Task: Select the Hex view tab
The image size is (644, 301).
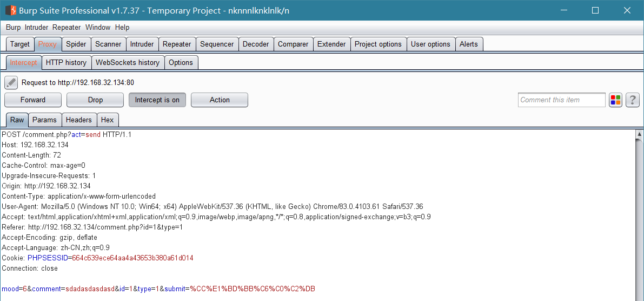Action: [x=107, y=120]
